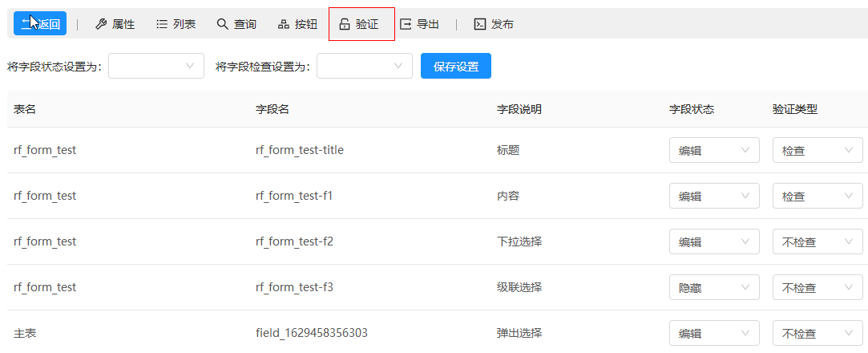Switch to the 验证 tab label
868x353 pixels.
point(367,24)
